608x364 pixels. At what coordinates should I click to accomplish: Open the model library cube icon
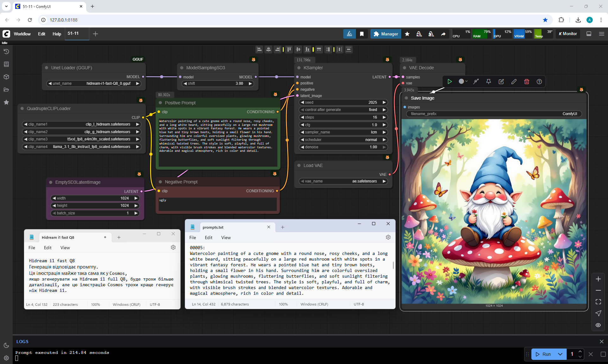[6, 77]
